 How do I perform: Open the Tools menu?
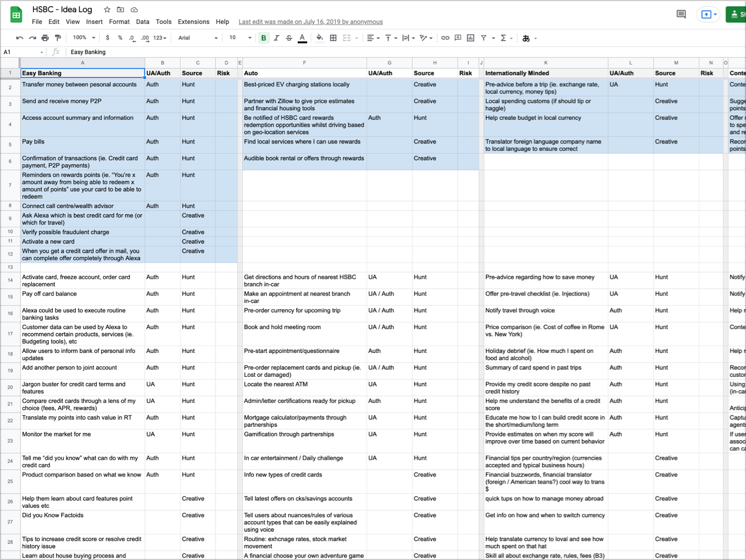coord(164,22)
